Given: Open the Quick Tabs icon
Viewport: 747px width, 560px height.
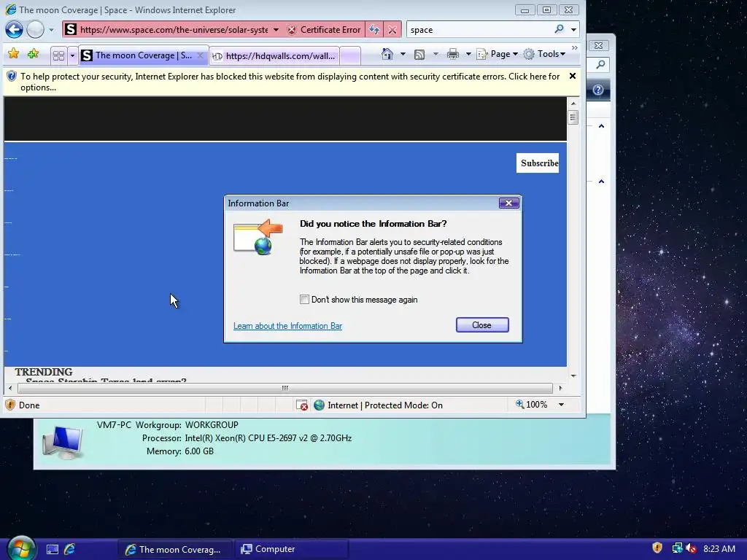Looking at the screenshot, I should 58,55.
